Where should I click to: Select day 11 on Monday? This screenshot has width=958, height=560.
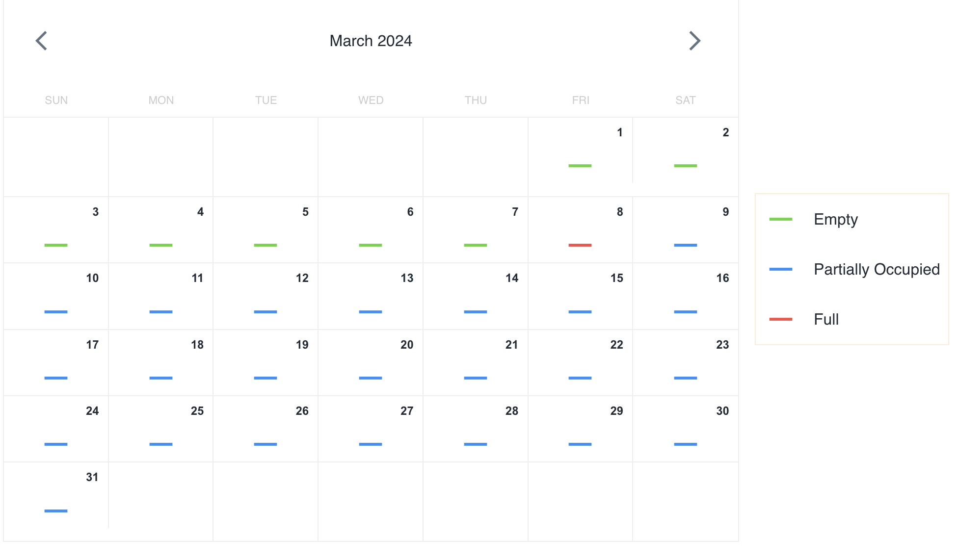pyautogui.click(x=161, y=296)
